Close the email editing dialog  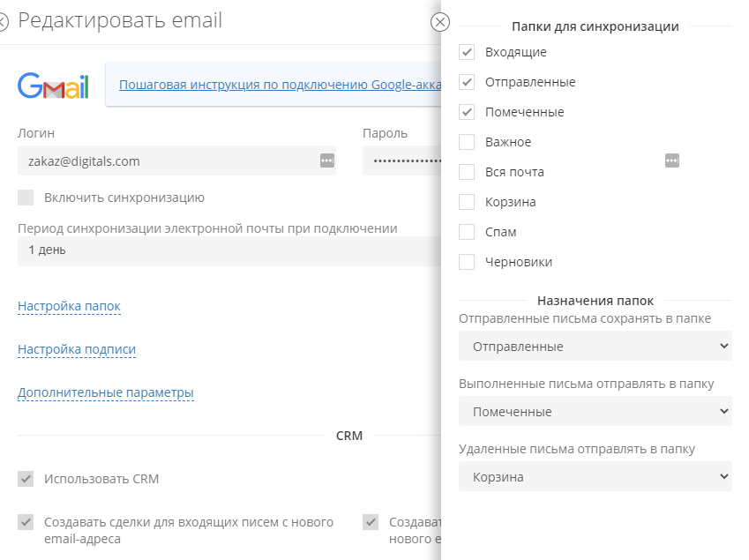(4, 23)
